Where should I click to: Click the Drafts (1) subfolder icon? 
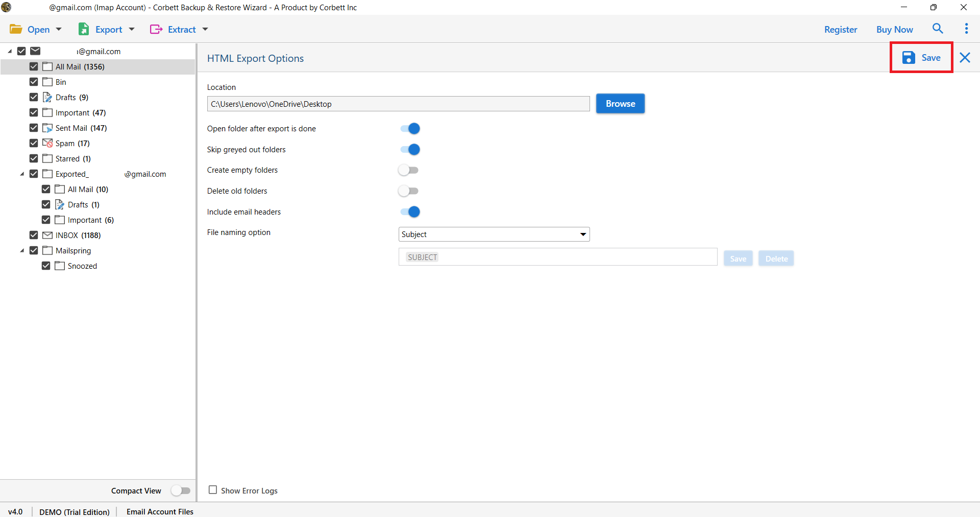(60, 204)
